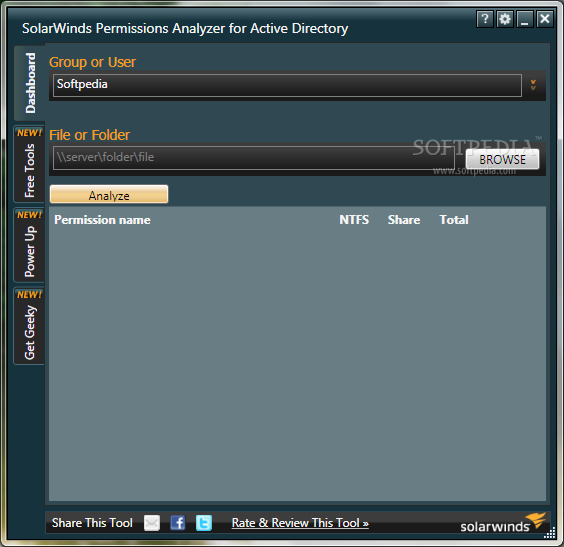Focus the File or Folder path field

254,158
